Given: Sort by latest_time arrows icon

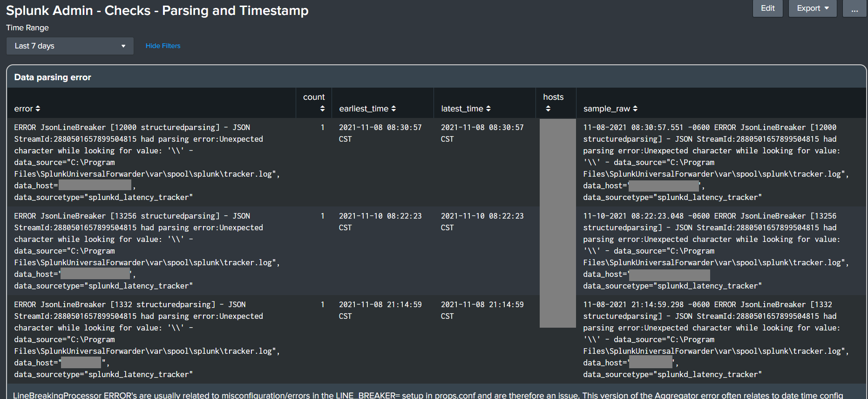Looking at the screenshot, I should (488, 109).
